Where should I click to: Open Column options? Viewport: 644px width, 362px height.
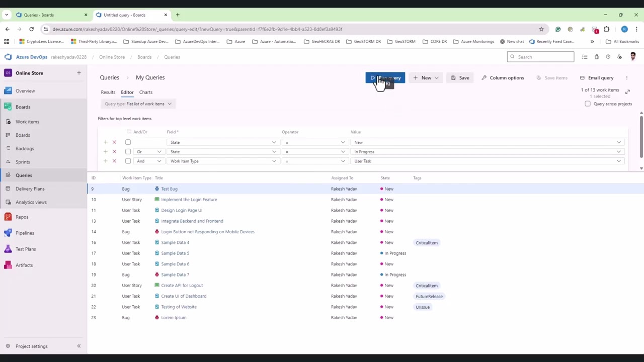pyautogui.click(x=502, y=78)
